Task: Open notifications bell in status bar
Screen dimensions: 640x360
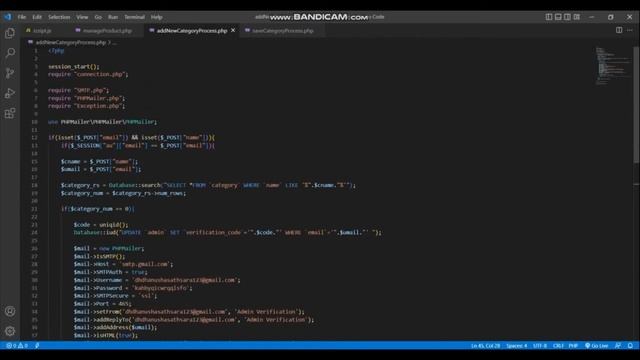Action: (x=630, y=346)
